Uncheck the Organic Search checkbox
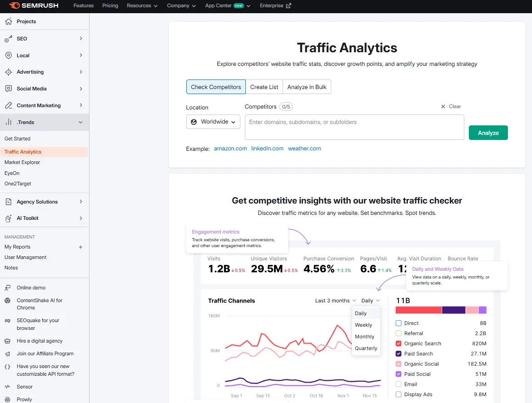The image size is (532, 403). [399, 343]
